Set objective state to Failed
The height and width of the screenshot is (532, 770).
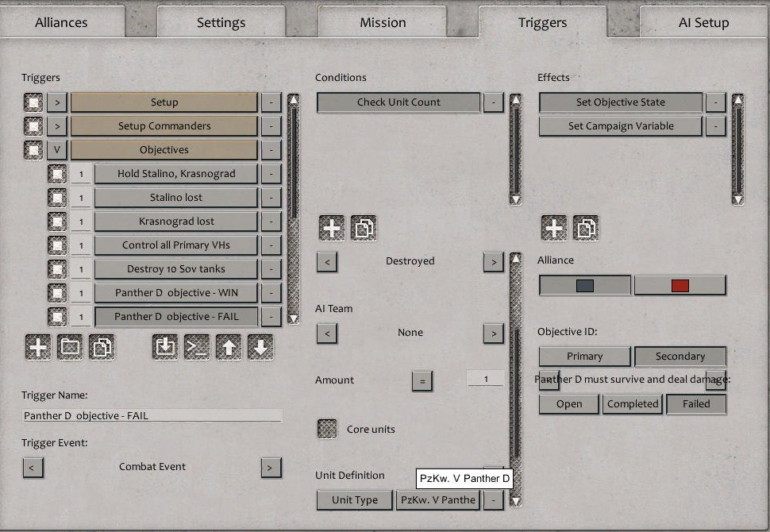[696, 404]
